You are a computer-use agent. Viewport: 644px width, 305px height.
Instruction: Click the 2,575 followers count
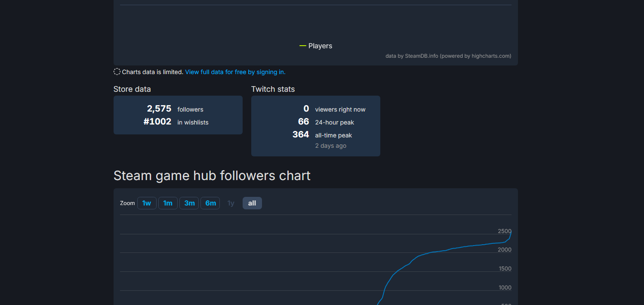tap(159, 109)
